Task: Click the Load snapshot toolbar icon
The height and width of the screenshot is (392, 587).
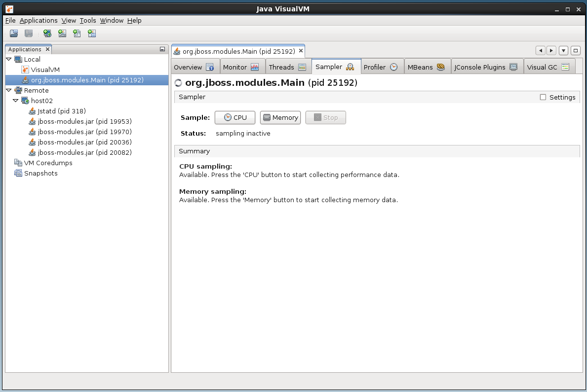Action: (14, 34)
